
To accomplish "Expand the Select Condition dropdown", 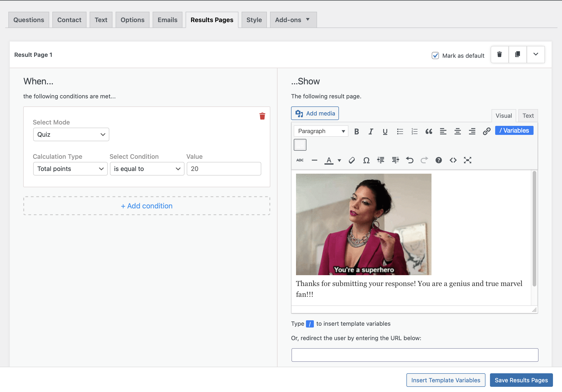I will click(147, 168).
